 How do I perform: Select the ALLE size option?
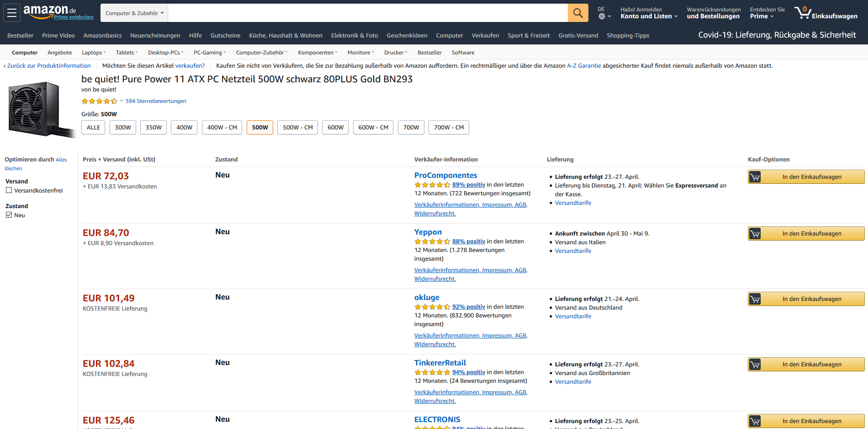coord(93,128)
